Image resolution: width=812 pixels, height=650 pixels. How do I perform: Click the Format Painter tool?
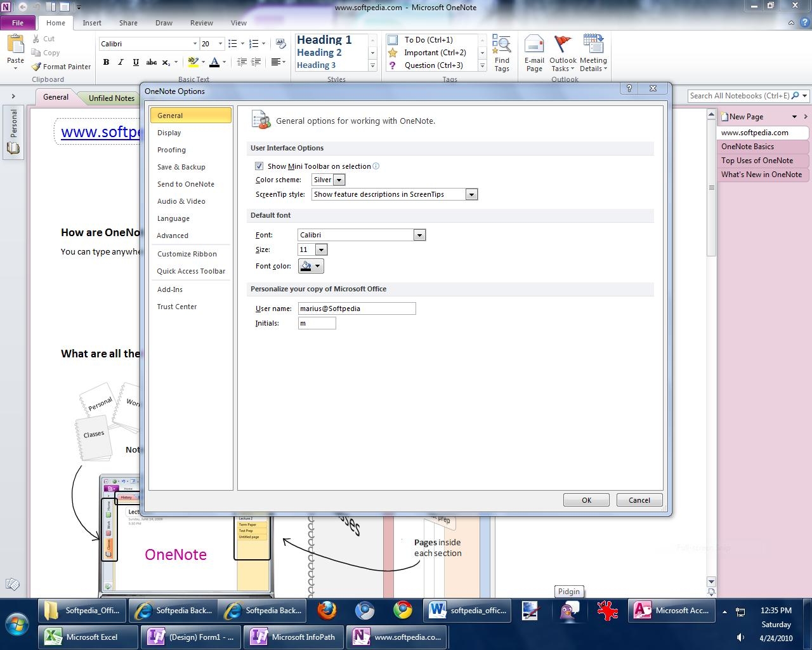[62, 67]
